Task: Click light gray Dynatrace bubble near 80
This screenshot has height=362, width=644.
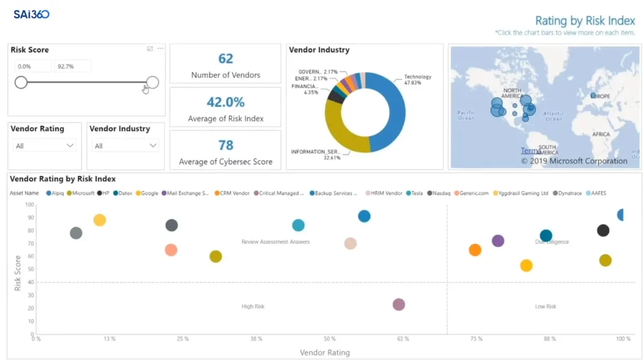Action: pos(76,233)
